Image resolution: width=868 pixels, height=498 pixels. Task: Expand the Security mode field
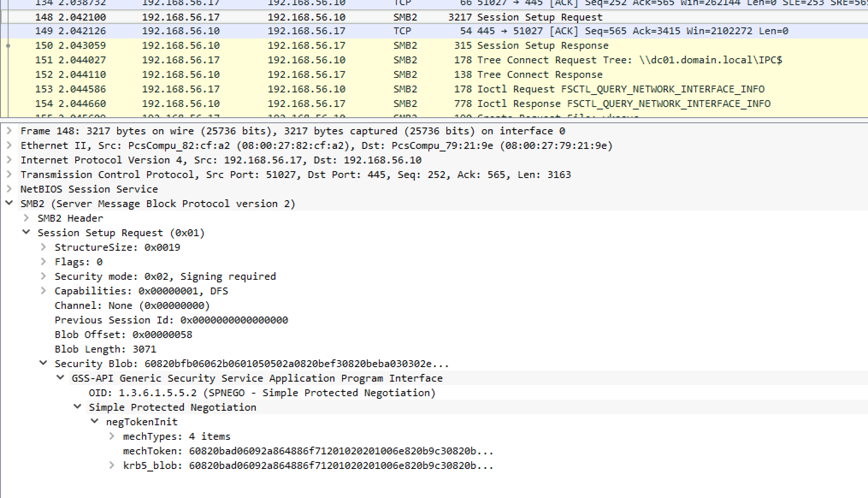pyautogui.click(x=43, y=276)
